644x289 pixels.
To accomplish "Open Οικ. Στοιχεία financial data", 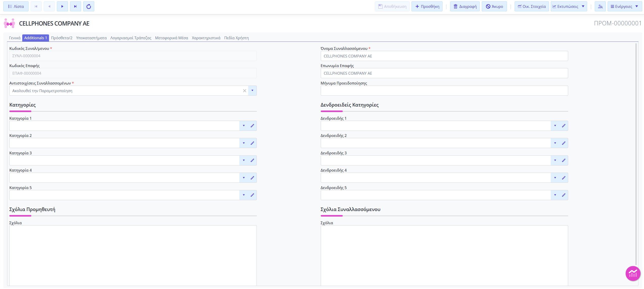I will 532,6.
